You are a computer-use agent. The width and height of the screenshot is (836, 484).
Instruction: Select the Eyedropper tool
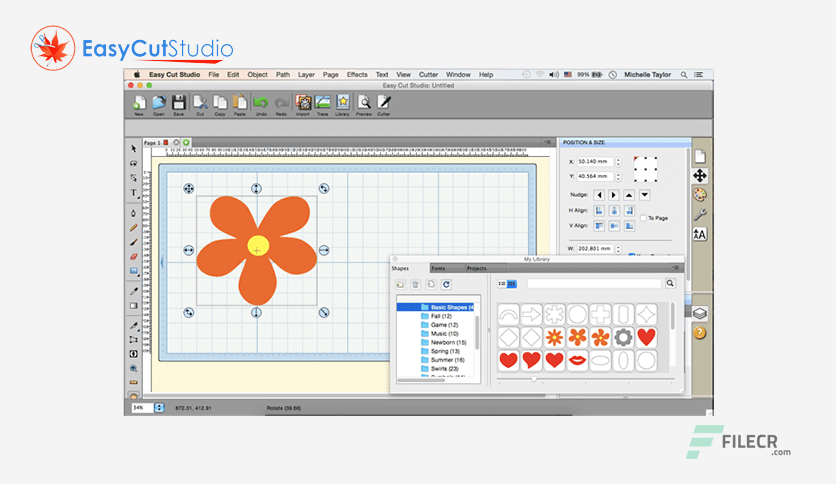pyautogui.click(x=133, y=291)
